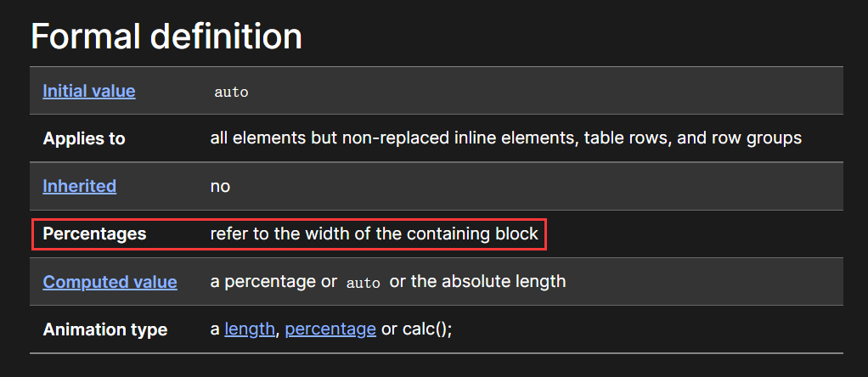Click the calc(); text in Animation type row
Screen dimensions: 868x377
pyautogui.click(x=427, y=329)
